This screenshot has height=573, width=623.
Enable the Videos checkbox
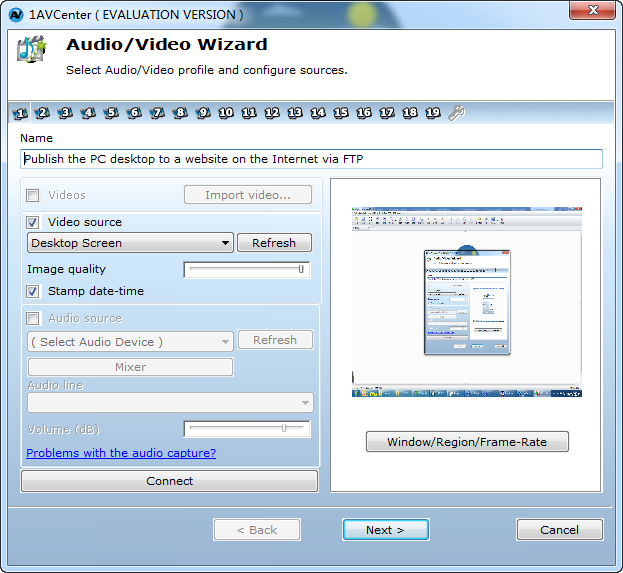pos(33,195)
